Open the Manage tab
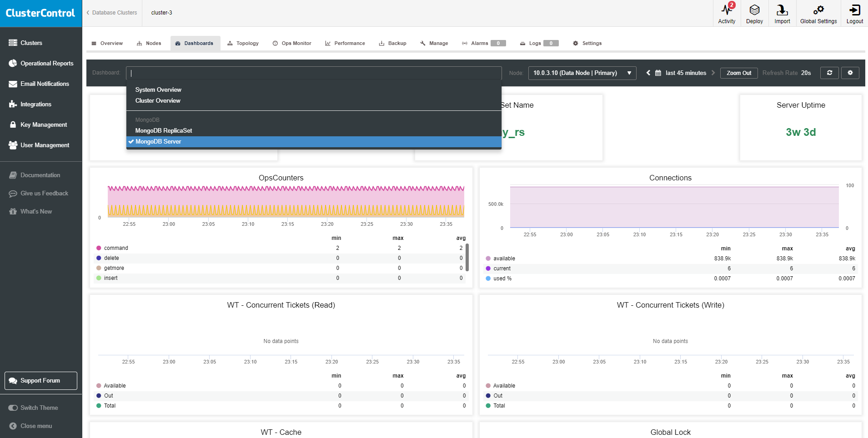 click(x=434, y=43)
